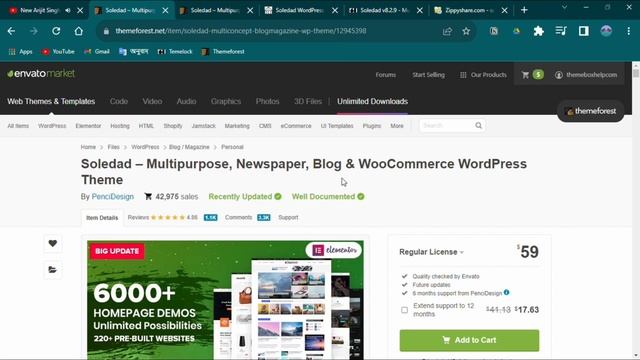Viewport: 640px width, 360px height.
Task: Click the Add to Cart button
Action: pos(469,340)
